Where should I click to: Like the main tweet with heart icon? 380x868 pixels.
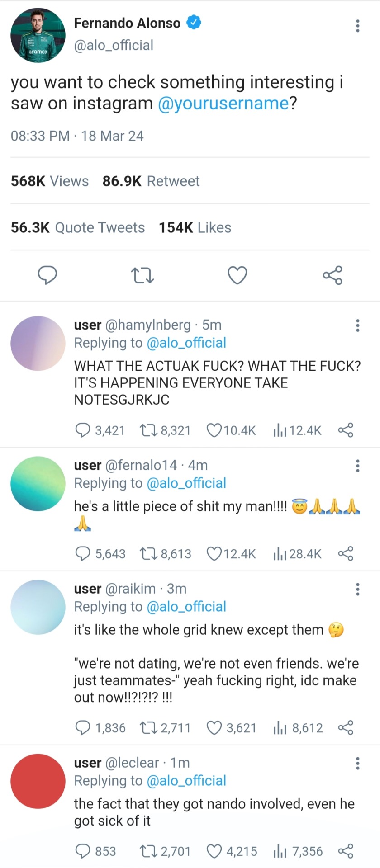(x=237, y=275)
